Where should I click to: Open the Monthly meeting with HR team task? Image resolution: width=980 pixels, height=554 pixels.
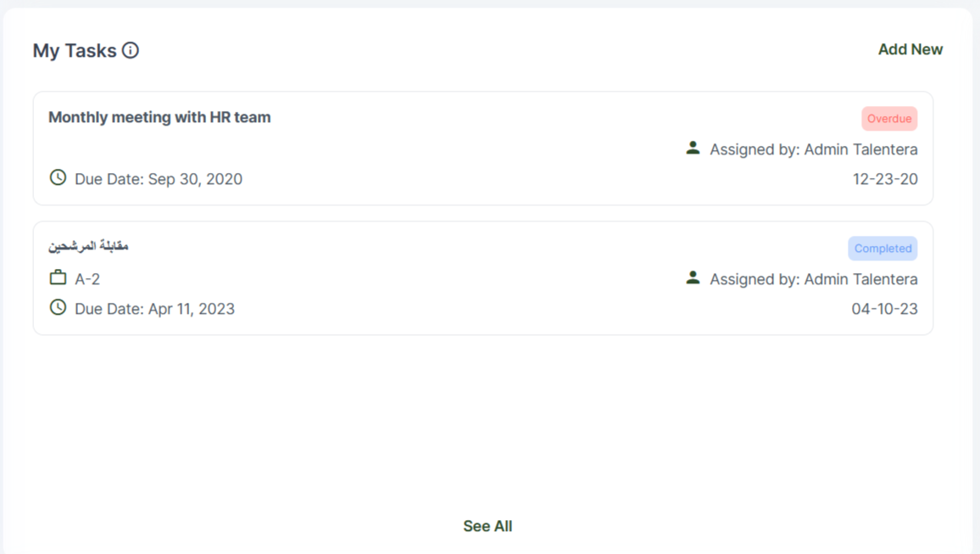click(159, 117)
